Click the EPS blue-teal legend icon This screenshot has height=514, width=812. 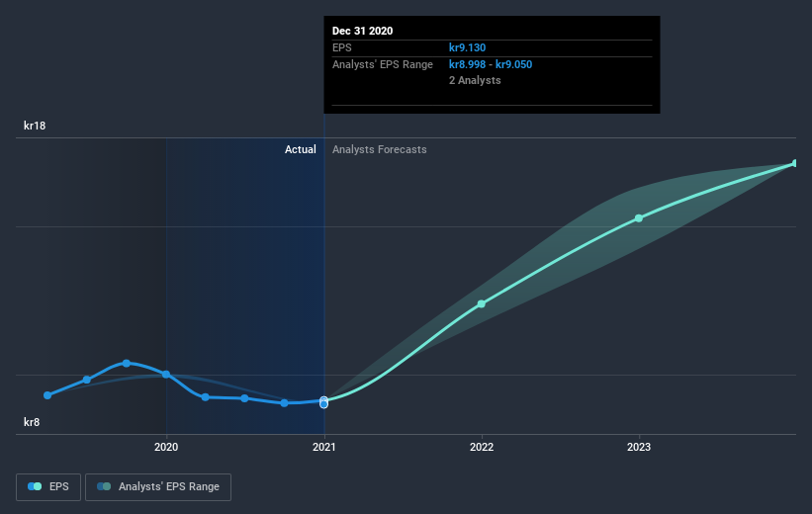pos(35,486)
